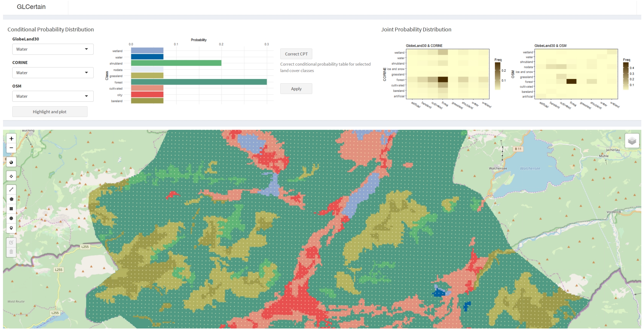
Task: Click the forest probability bar
Action: click(x=199, y=82)
